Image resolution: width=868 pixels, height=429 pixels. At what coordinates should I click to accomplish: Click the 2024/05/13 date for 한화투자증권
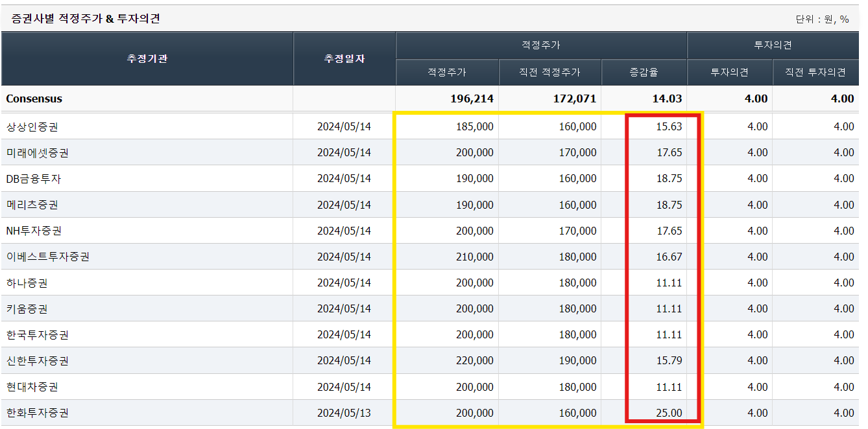pos(344,413)
